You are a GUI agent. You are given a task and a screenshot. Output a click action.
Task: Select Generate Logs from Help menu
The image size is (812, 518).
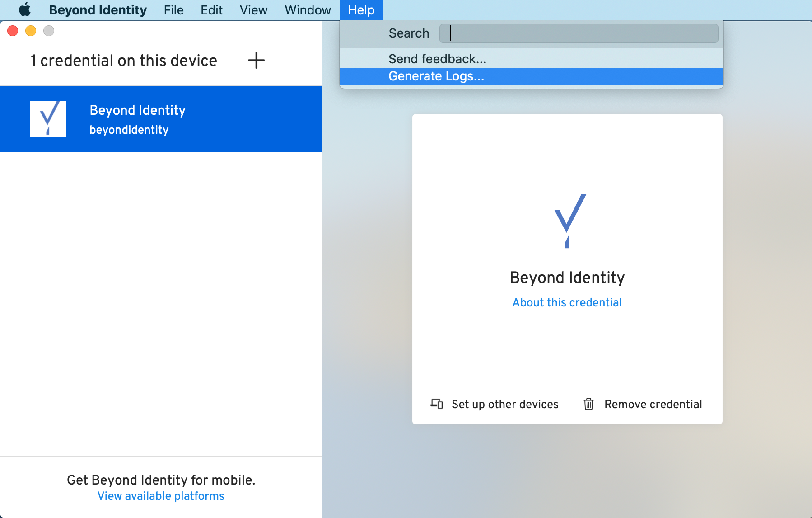pyautogui.click(x=436, y=76)
